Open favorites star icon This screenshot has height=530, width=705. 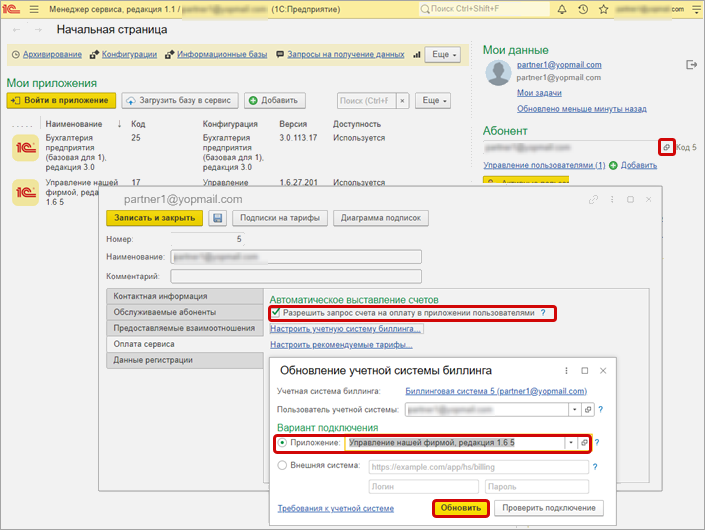[x=603, y=9]
